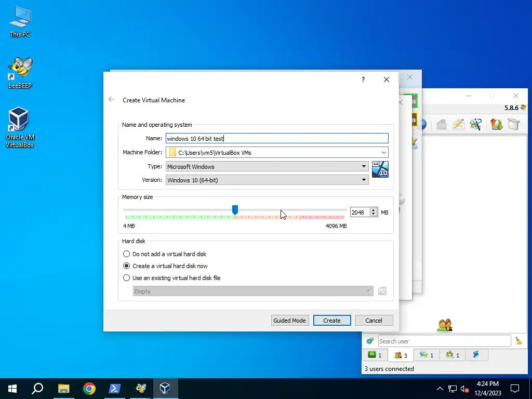This screenshot has height=399, width=532.
Task: Click the memory size 2048 value field
Action: [360, 212]
